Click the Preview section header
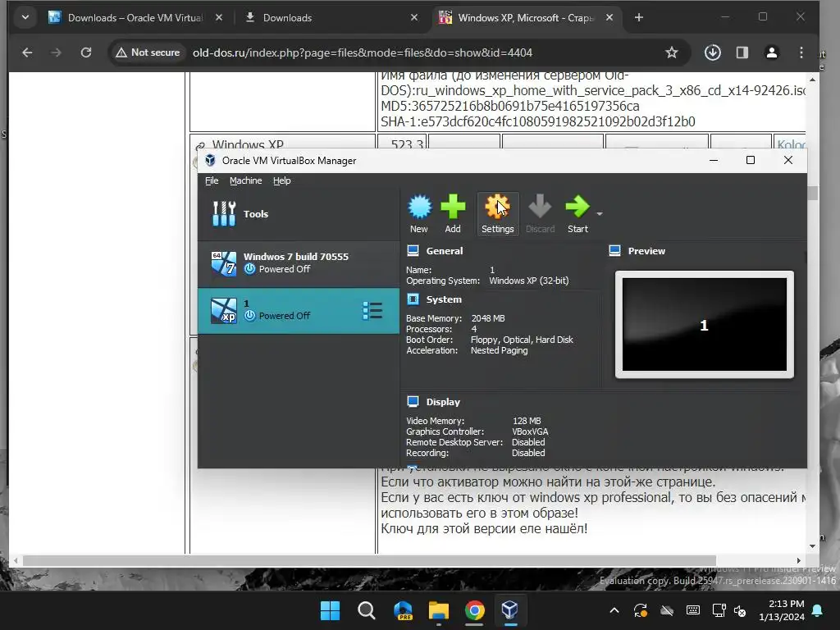 coord(646,251)
